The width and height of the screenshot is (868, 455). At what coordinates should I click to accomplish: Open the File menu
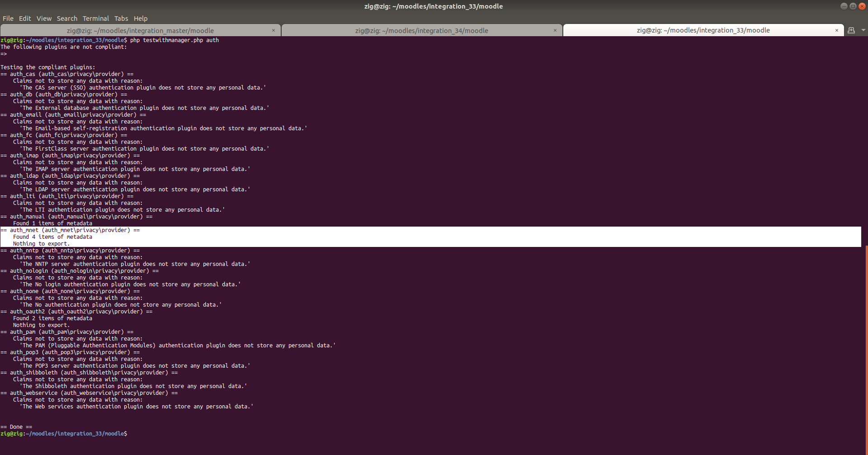8,19
